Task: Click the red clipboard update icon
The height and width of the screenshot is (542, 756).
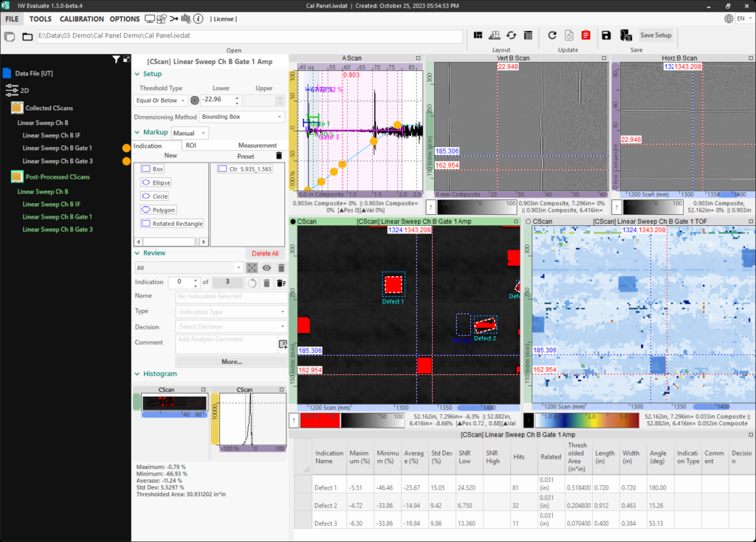Action: (x=585, y=35)
